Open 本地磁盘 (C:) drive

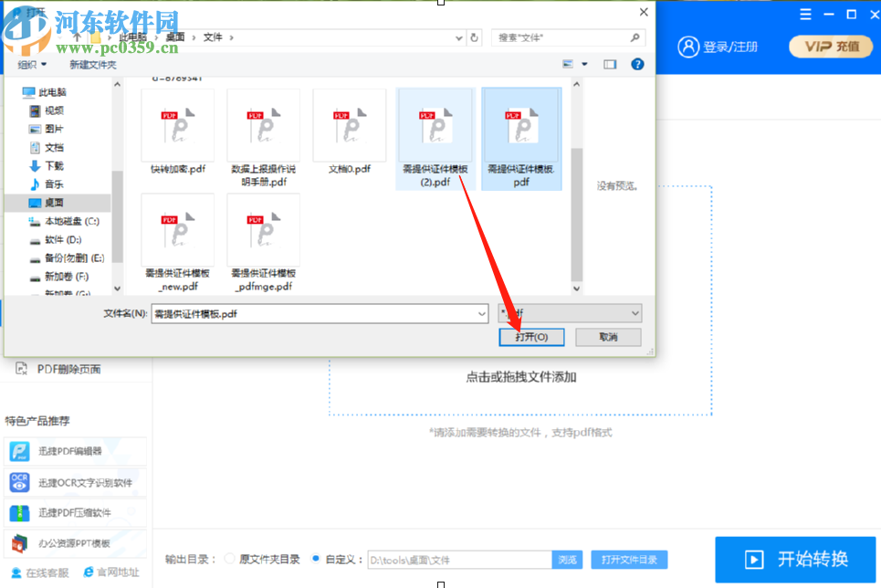click(x=64, y=221)
